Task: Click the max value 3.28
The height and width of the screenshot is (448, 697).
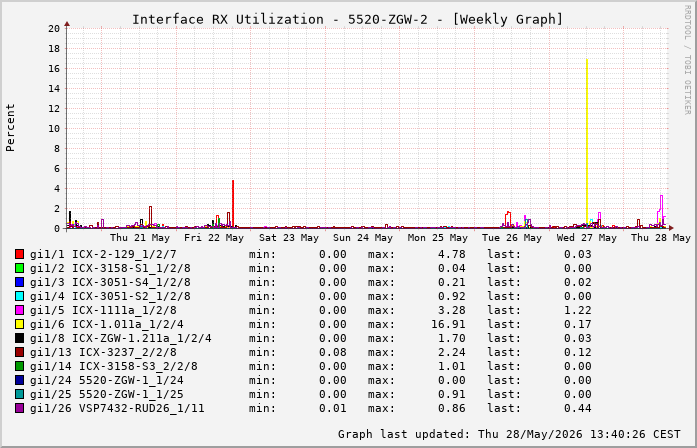Action: tap(452, 310)
